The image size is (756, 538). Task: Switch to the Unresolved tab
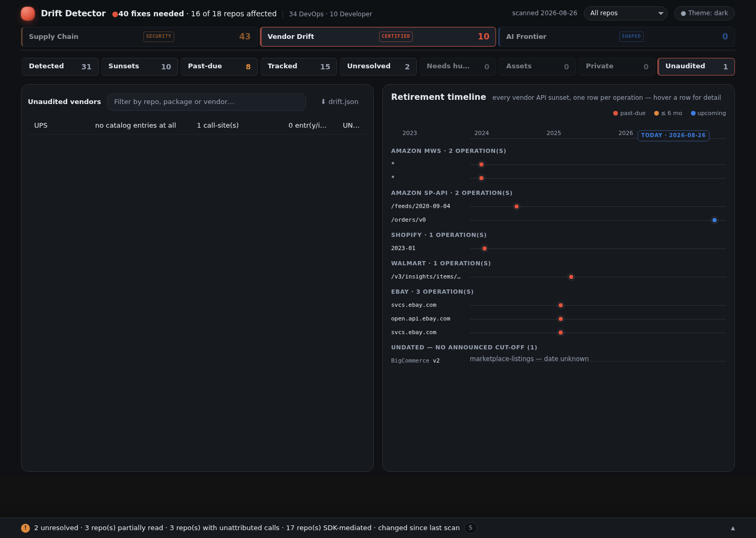(378, 67)
